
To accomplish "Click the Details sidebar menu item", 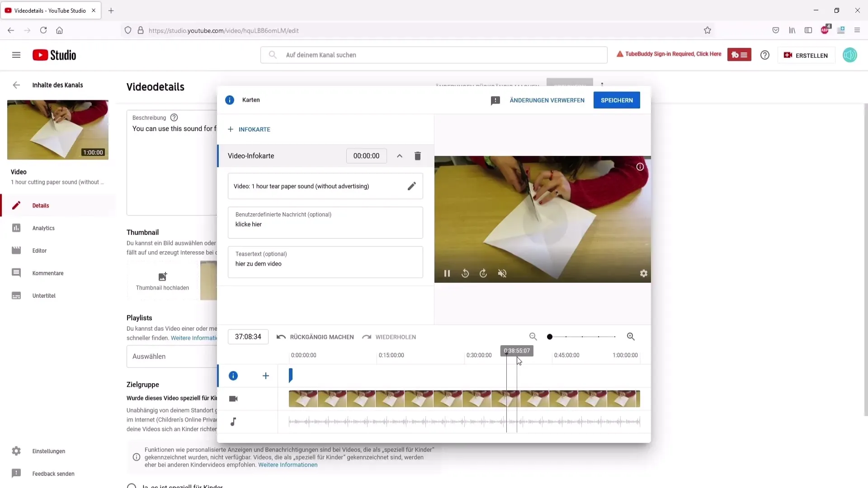I will (x=40, y=205).
